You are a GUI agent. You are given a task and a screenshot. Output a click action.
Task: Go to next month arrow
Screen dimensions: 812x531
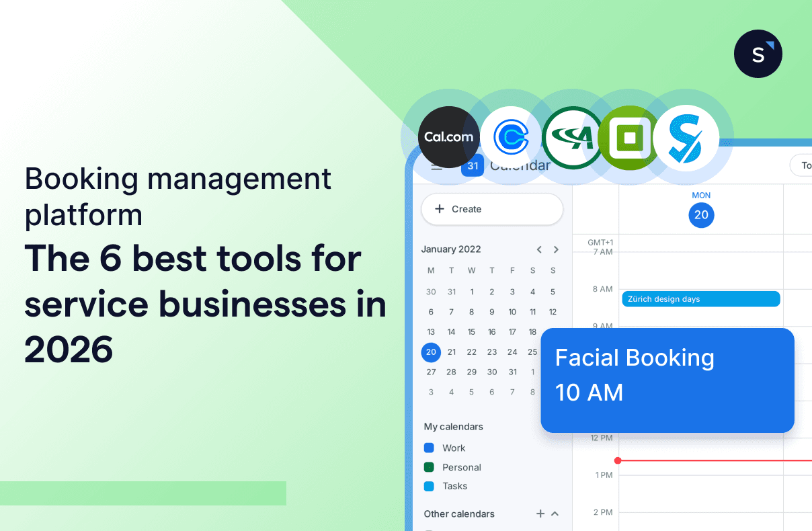point(556,249)
